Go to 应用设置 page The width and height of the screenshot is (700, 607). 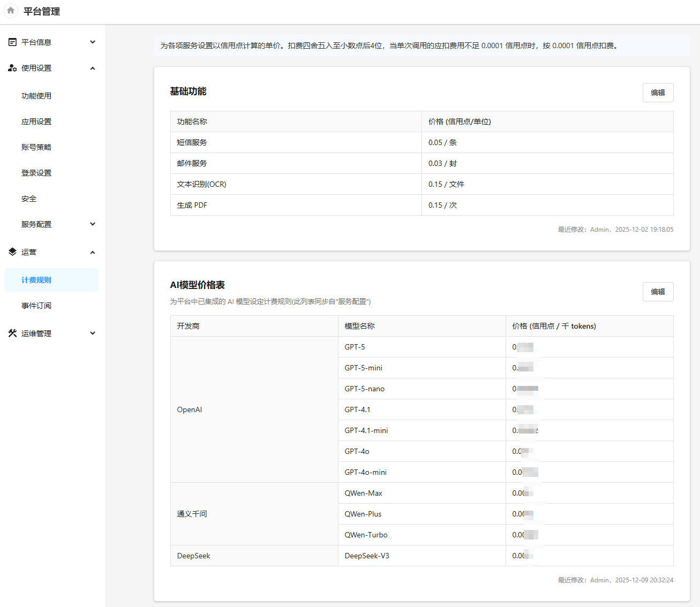pos(36,122)
